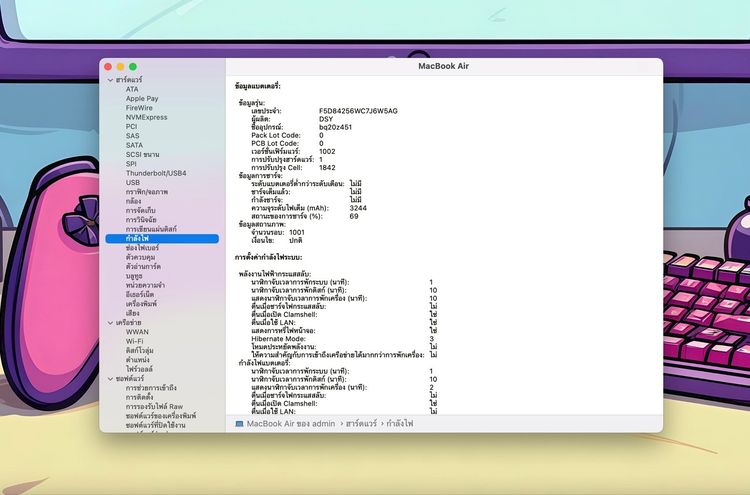Open the บลูทูธ (Bluetooth) entry
This screenshot has width=750, height=495.
point(137,276)
